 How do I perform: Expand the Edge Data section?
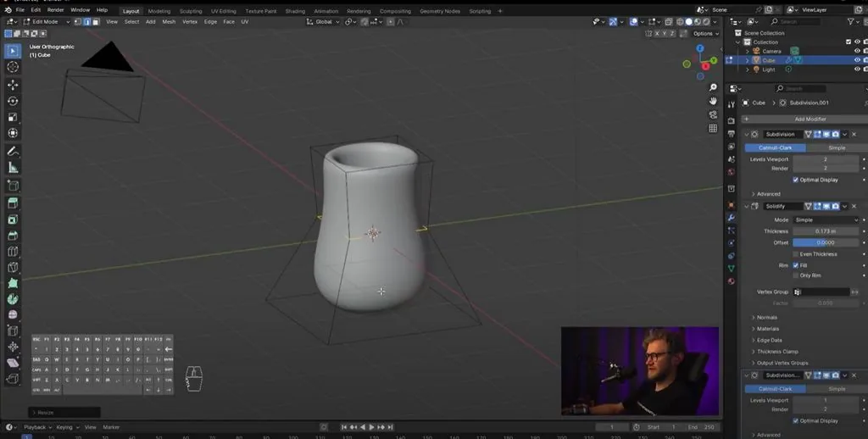(x=769, y=340)
